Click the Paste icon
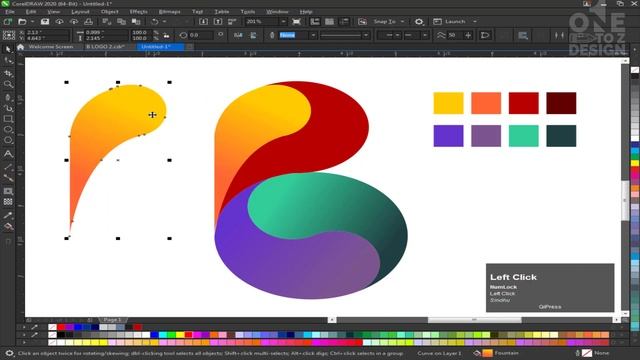This screenshot has height=360, width=640. pyautogui.click(x=136, y=21)
